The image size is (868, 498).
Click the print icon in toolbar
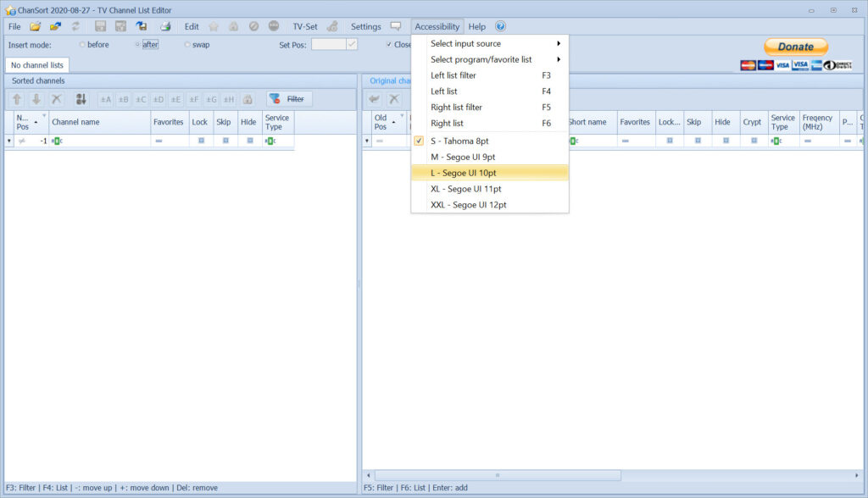165,26
